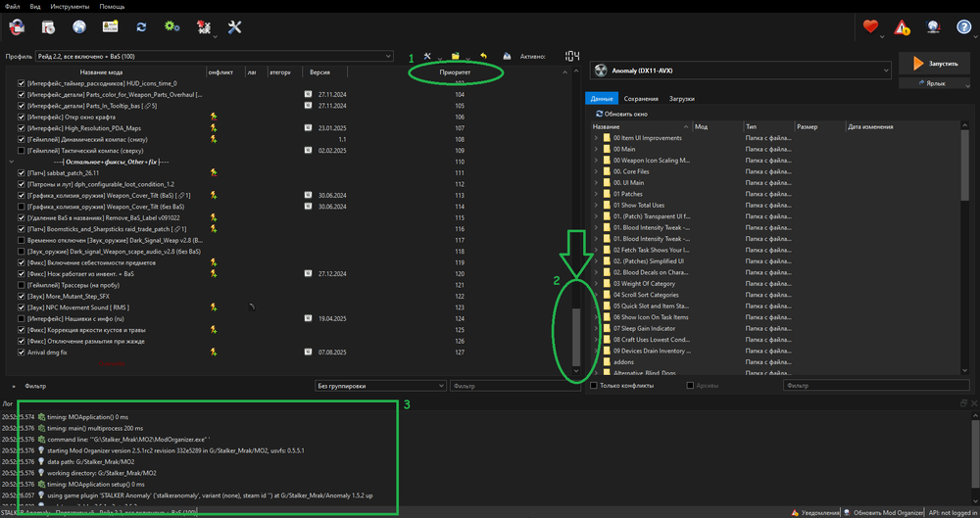The image size is (980, 518).
Task: Click the red heart endorse icon
Action: [870, 26]
